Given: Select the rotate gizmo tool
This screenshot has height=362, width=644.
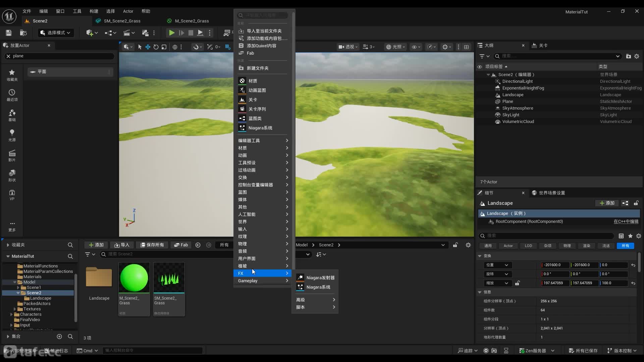Looking at the screenshot, I should pyautogui.click(x=156, y=47).
